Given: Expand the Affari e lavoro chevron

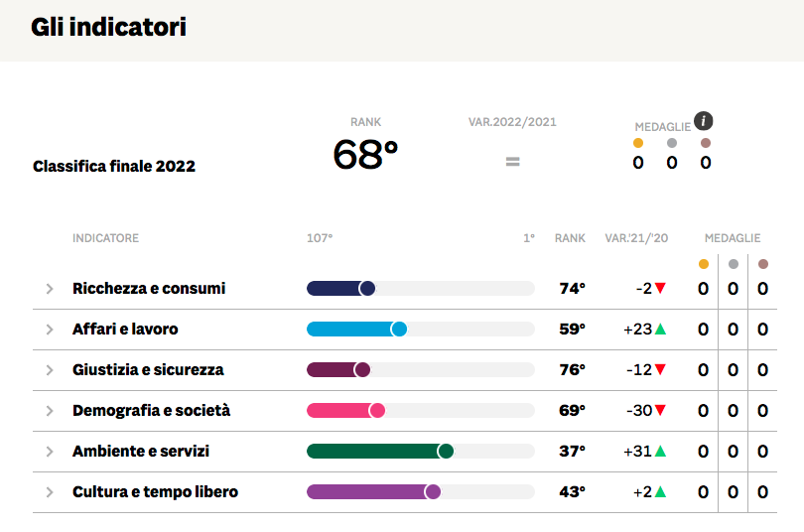Looking at the screenshot, I should point(50,330).
